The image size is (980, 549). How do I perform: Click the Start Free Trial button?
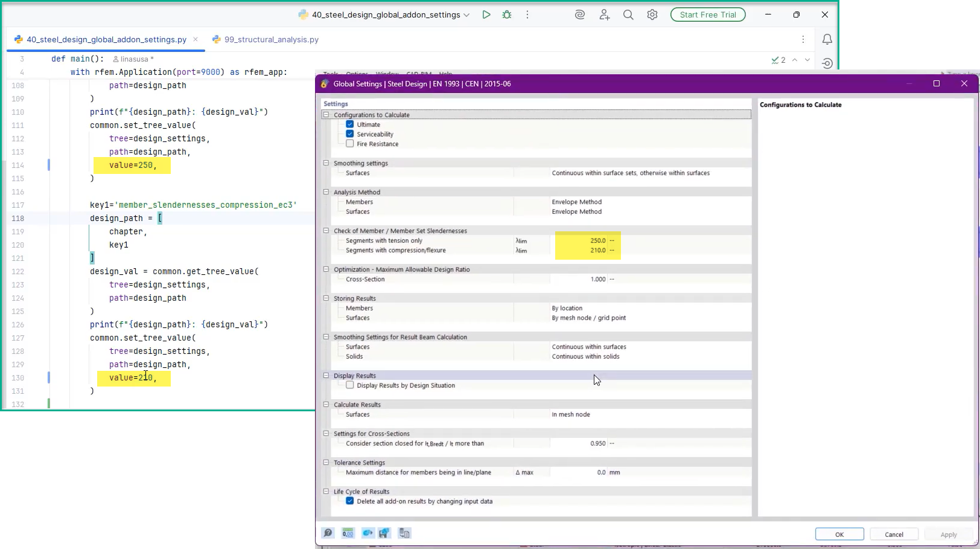tap(707, 14)
